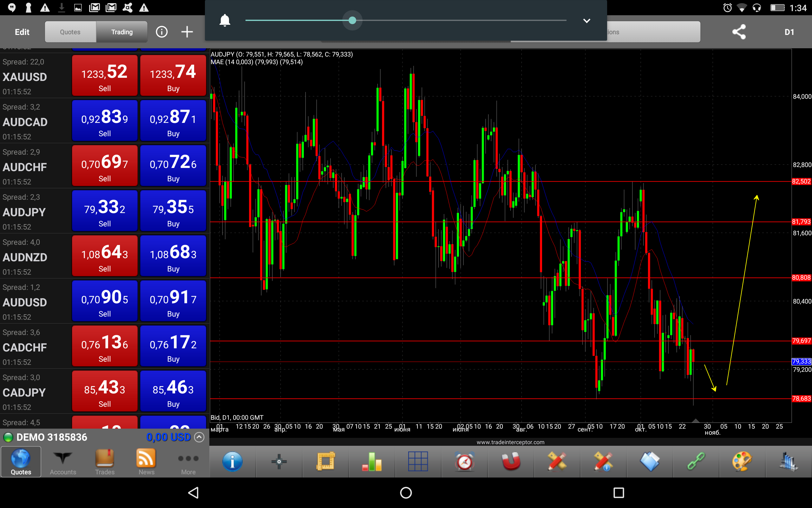812x508 pixels.
Task: Tap the Edit button
Action: (22, 32)
